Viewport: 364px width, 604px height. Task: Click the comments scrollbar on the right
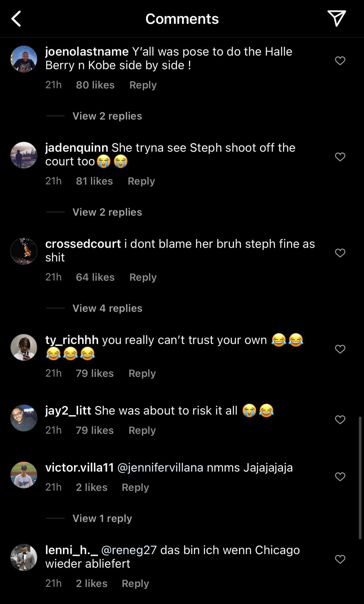tap(360, 478)
